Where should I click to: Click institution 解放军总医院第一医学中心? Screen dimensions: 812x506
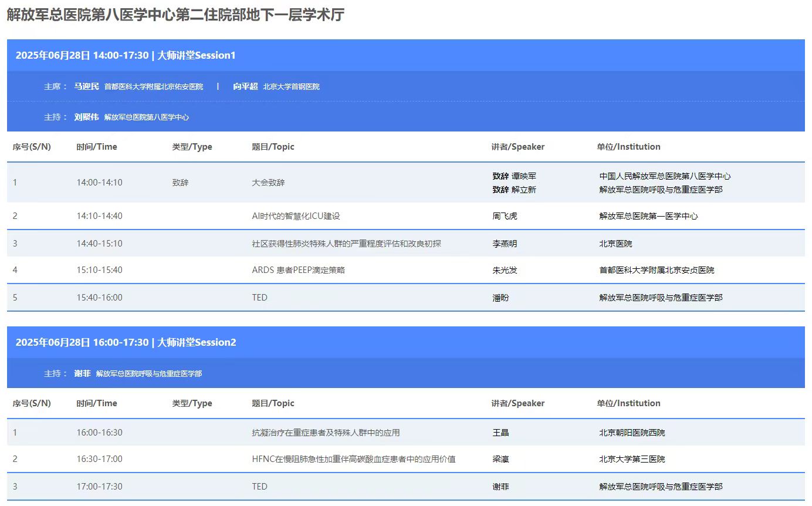pyautogui.click(x=648, y=216)
